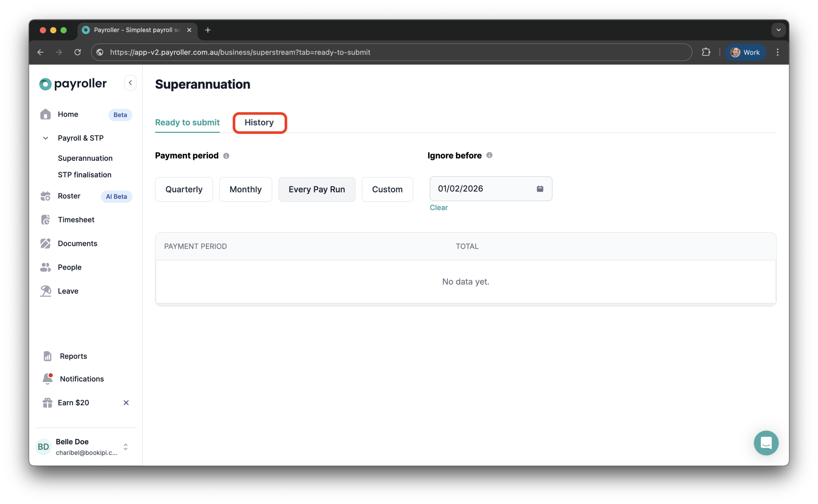The image size is (818, 504).
Task: Choose Custom payment period
Action: pyautogui.click(x=387, y=189)
